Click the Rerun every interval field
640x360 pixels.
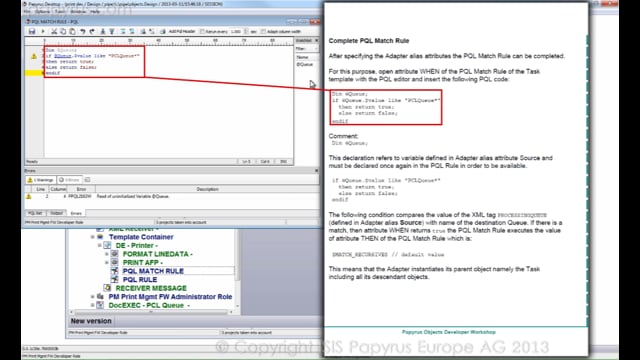[236, 31]
